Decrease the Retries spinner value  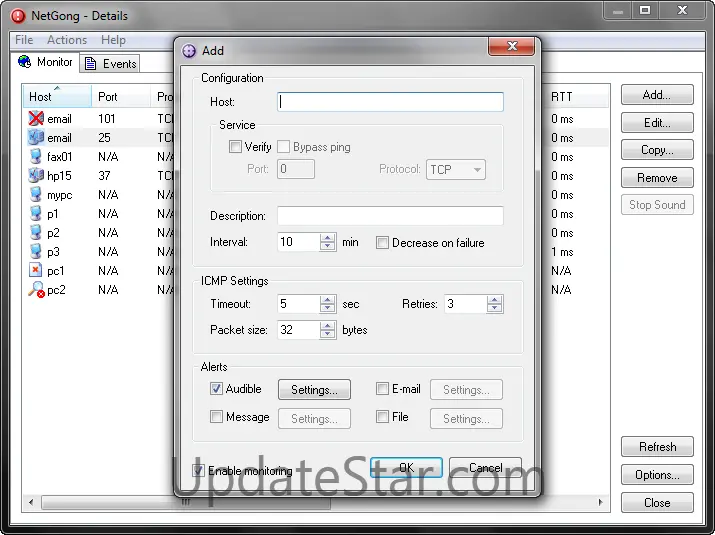494,308
